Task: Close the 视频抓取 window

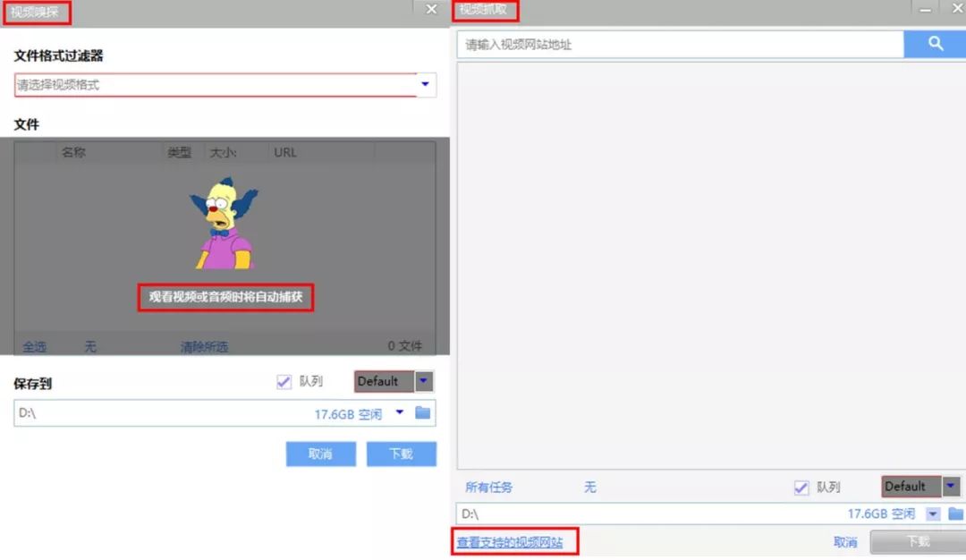Action: (958, 9)
